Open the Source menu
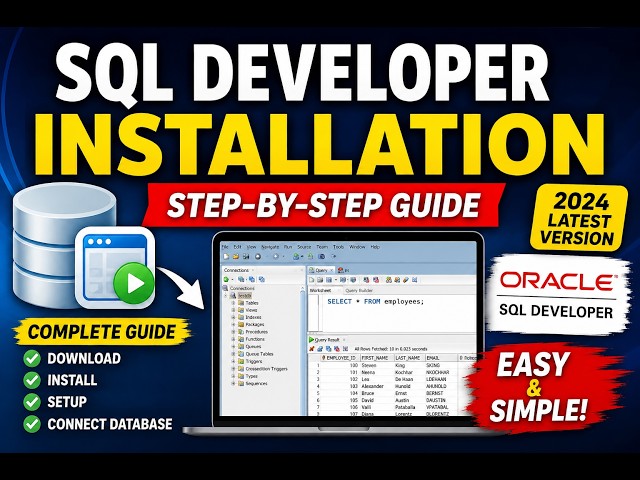The height and width of the screenshot is (480, 640). [x=304, y=247]
